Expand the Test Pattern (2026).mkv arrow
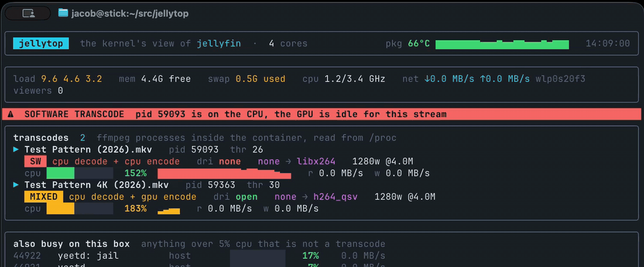This screenshot has height=267, width=644. coord(16,149)
